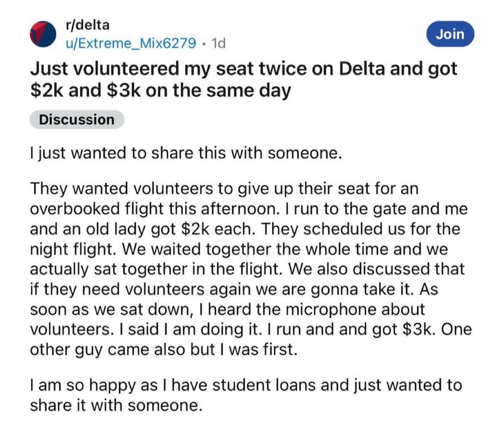The image size is (504, 439).
Task: Visit the u/Extreme_Mix6279 user profile
Action: pos(131,43)
